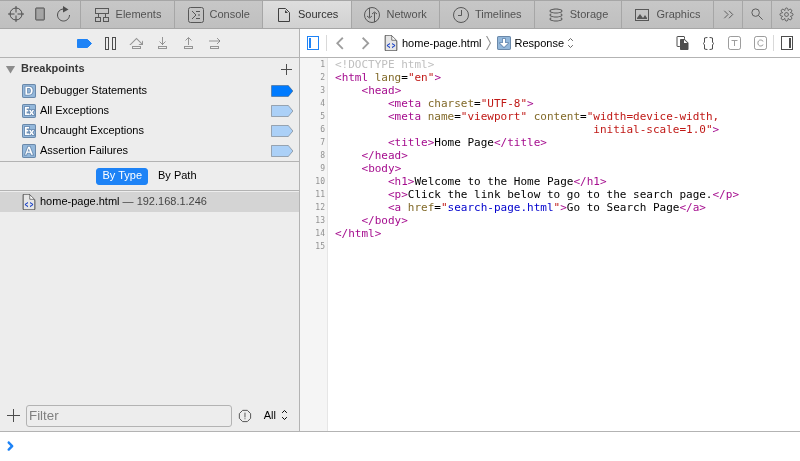The width and height of the screenshot is (800, 461).
Task: Click the step out icon
Action: (188, 43)
